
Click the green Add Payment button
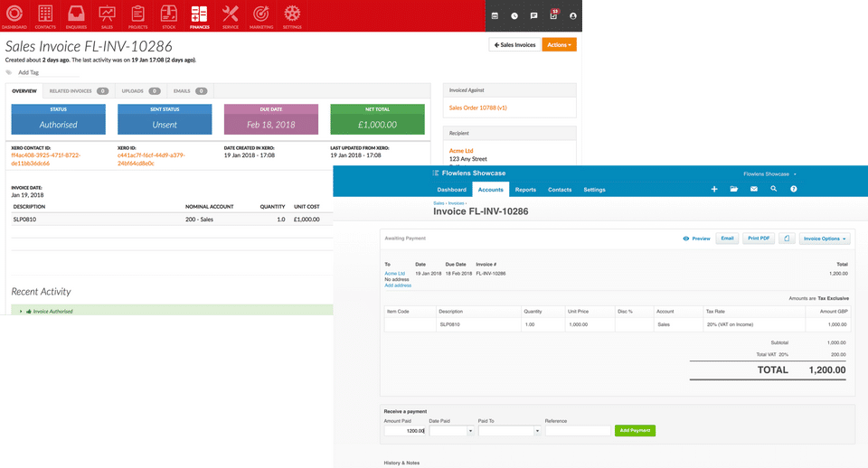[635, 430]
